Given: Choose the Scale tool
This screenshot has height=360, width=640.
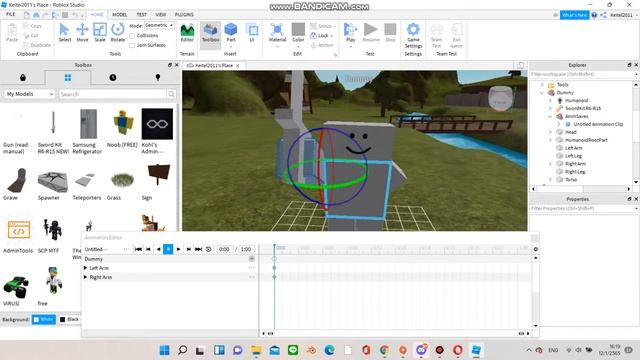Looking at the screenshot, I should point(100,33).
